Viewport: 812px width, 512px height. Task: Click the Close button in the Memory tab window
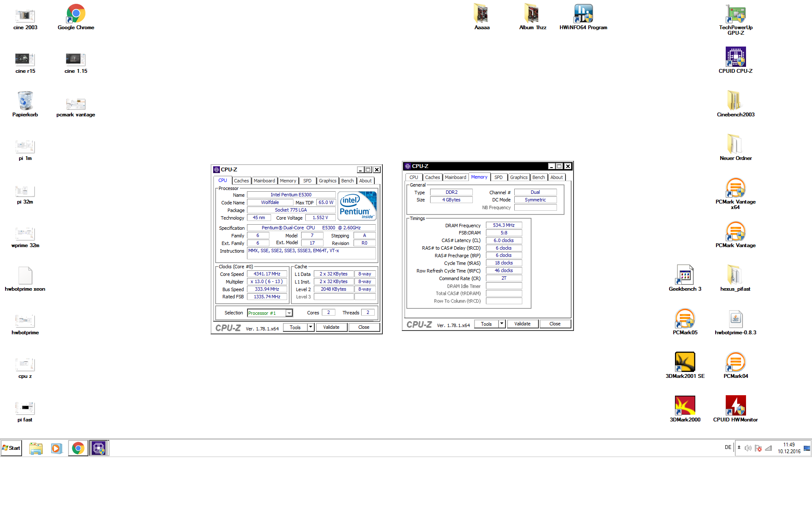click(555, 324)
